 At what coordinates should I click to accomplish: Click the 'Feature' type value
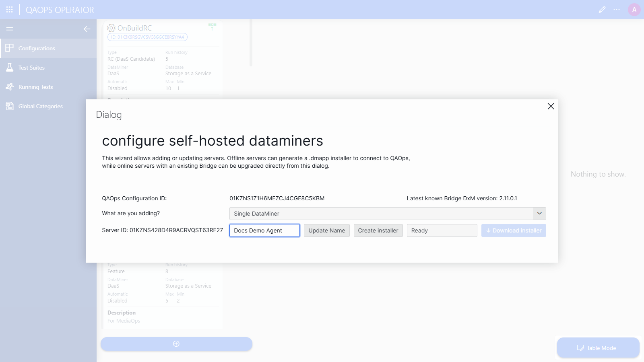116,271
